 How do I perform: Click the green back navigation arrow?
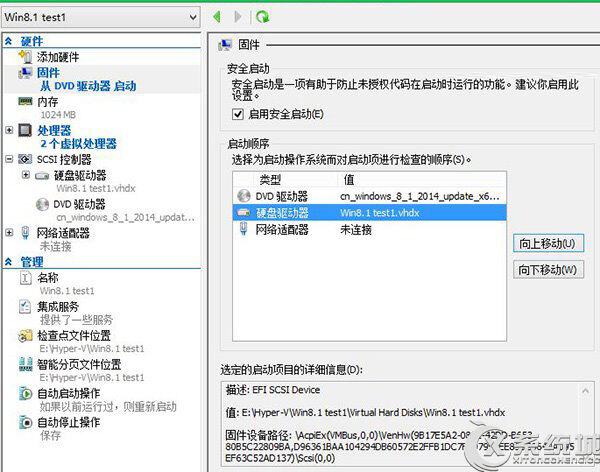[217, 17]
